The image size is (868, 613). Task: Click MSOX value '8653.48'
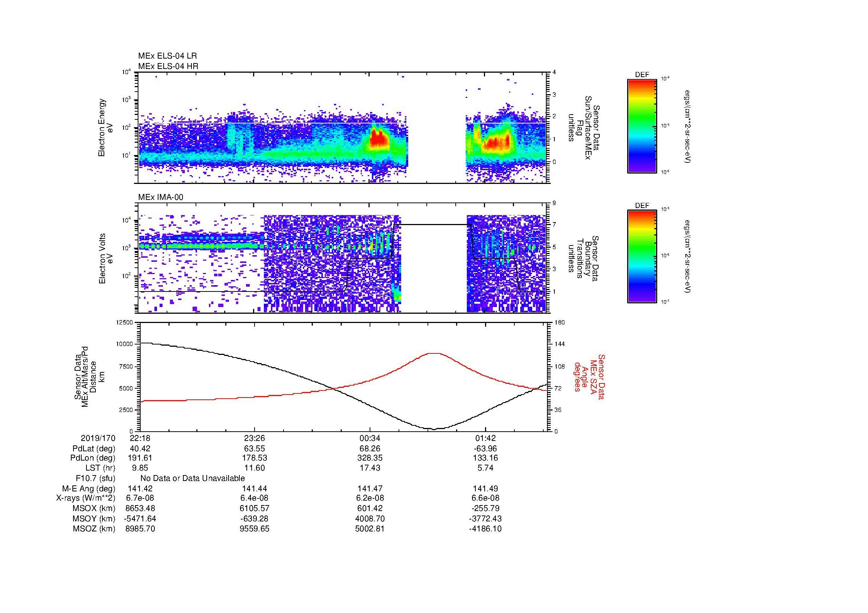pos(140,508)
